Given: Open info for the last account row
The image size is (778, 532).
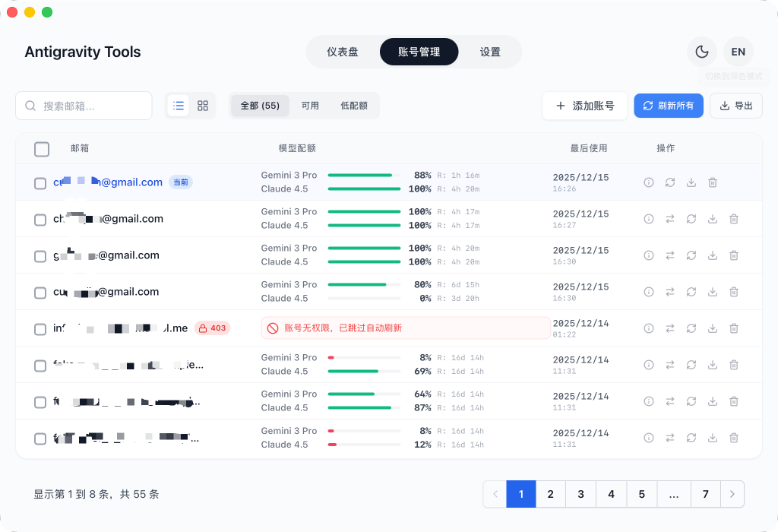Looking at the screenshot, I should [648, 438].
